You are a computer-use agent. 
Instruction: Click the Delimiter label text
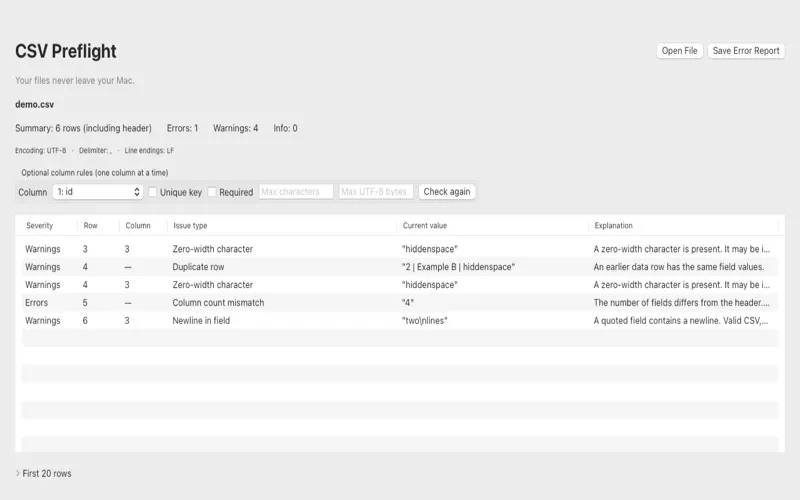click(95, 151)
